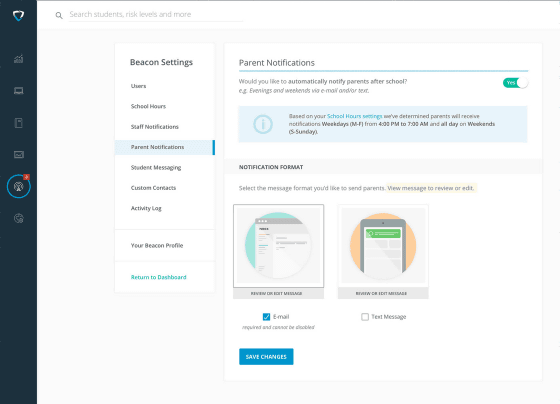Select the email format thumbnail
The image size is (560, 404).
(279, 246)
